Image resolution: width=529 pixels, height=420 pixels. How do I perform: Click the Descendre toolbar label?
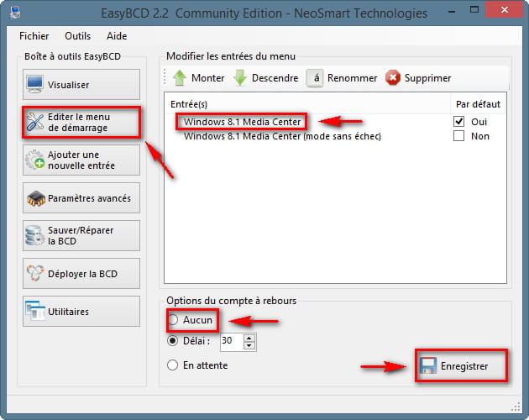[x=275, y=78]
